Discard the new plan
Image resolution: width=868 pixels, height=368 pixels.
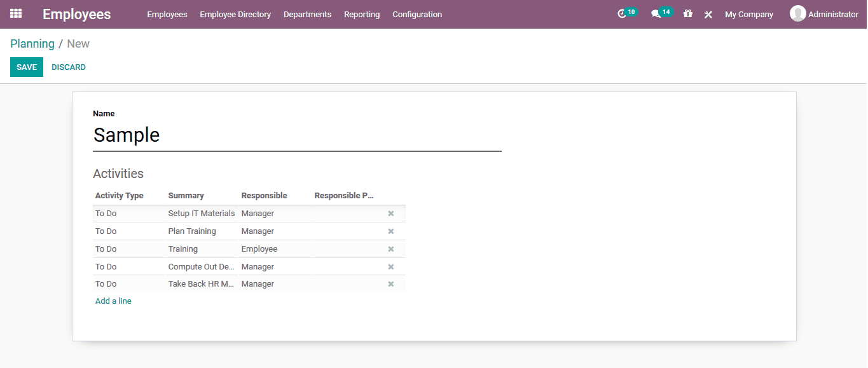(x=68, y=67)
